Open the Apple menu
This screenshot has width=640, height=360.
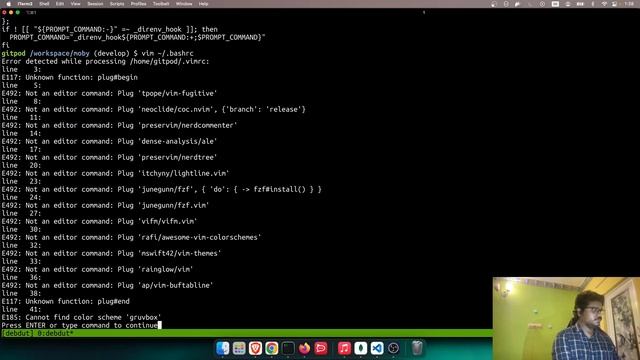8,4
